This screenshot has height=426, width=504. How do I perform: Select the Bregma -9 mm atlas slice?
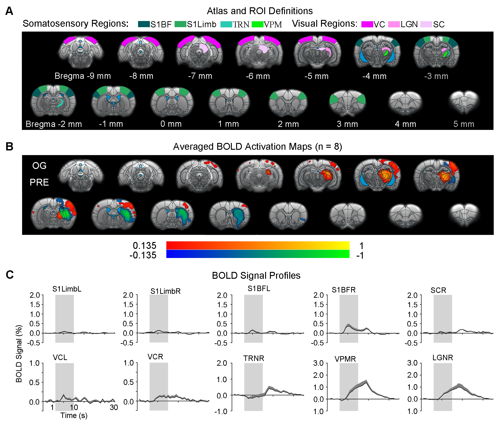[81, 51]
